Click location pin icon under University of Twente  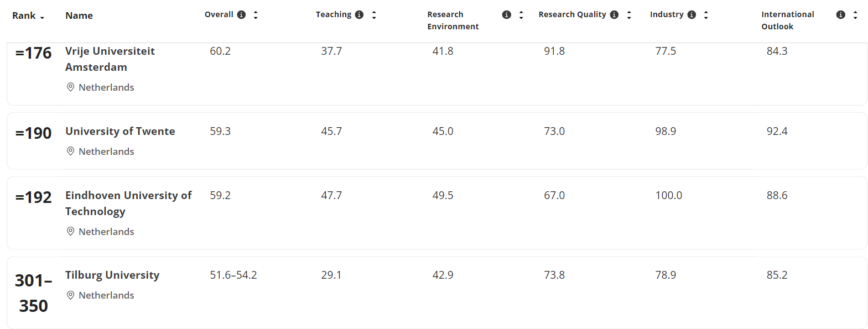click(x=70, y=152)
